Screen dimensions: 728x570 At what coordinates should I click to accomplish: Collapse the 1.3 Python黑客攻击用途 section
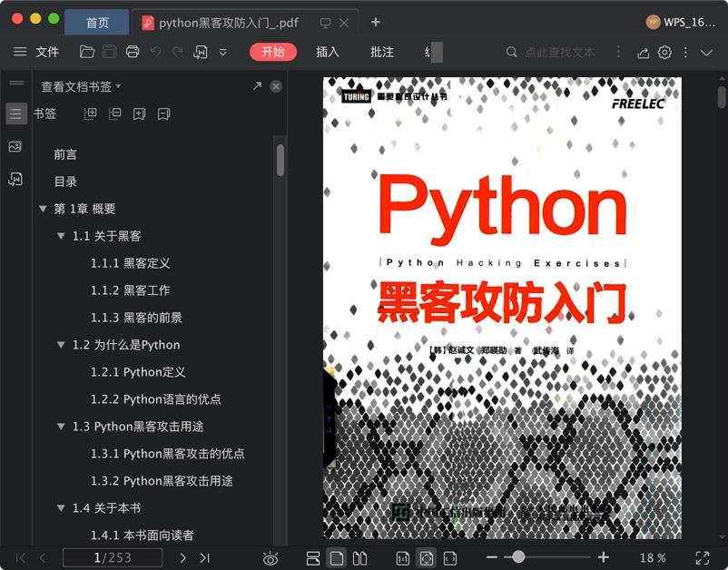click(61, 426)
